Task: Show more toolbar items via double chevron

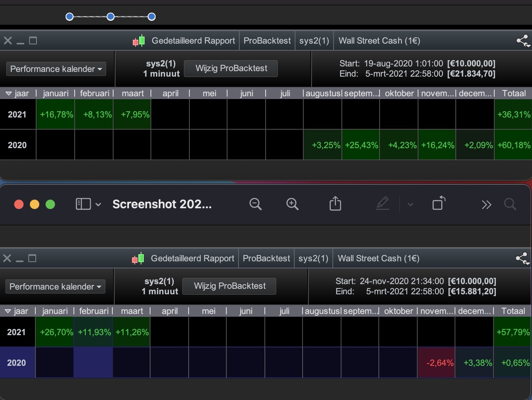Action: 486,204
